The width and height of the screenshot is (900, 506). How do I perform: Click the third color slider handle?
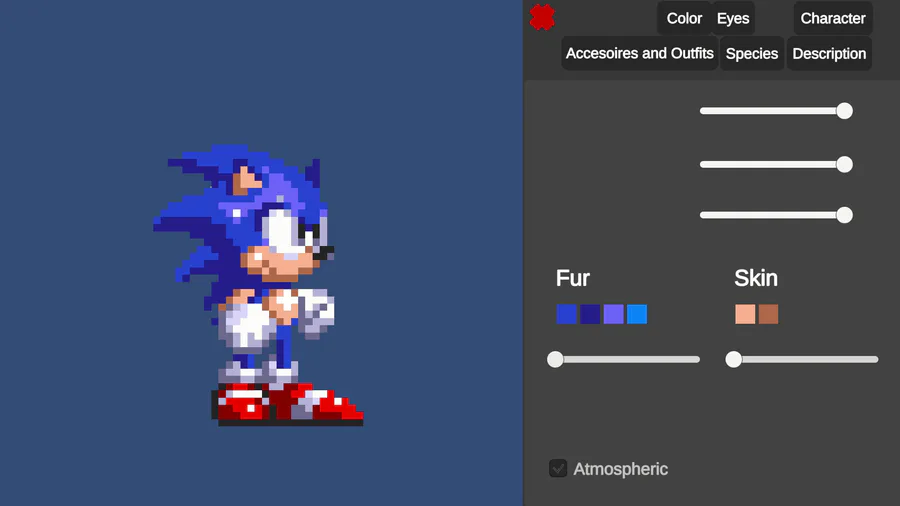pyautogui.click(x=844, y=215)
